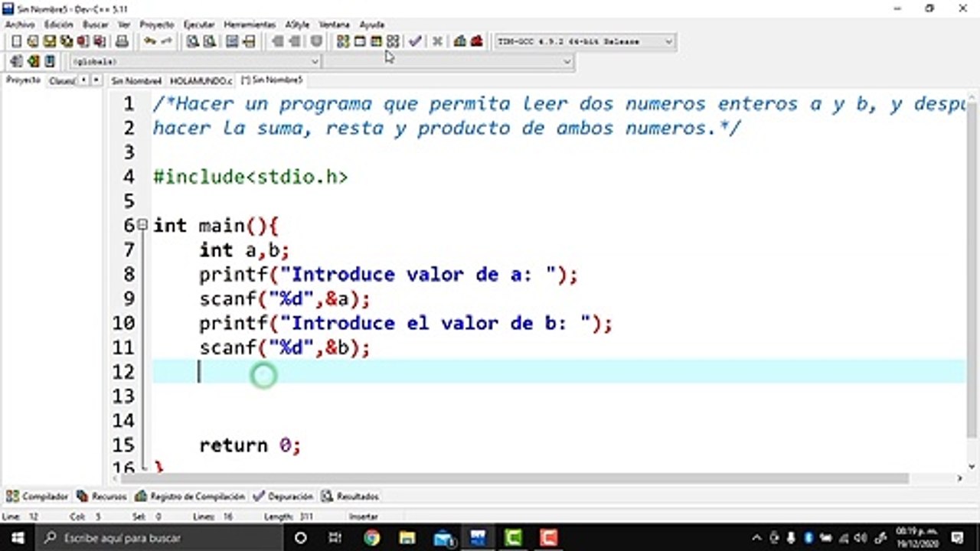Open the Depuración bottom panel tab
Viewport: 980px width, 551px height.
(283, 496)
